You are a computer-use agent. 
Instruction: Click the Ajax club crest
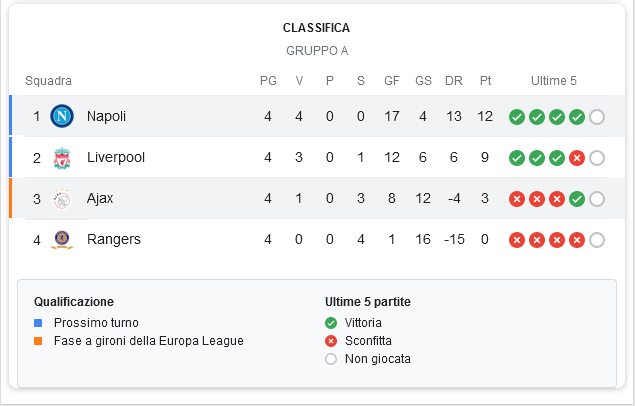[x=62, y=199]
